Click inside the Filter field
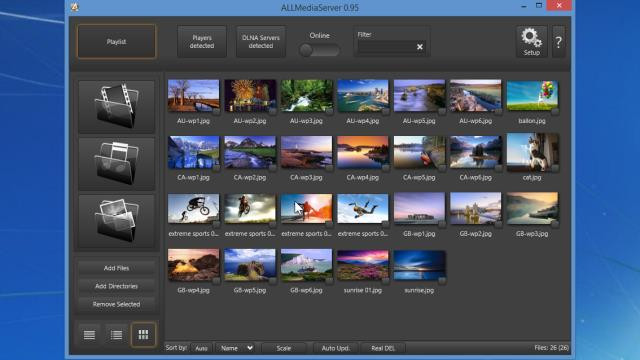The width and height of the screenshot is (640, 360). point(386,47)
